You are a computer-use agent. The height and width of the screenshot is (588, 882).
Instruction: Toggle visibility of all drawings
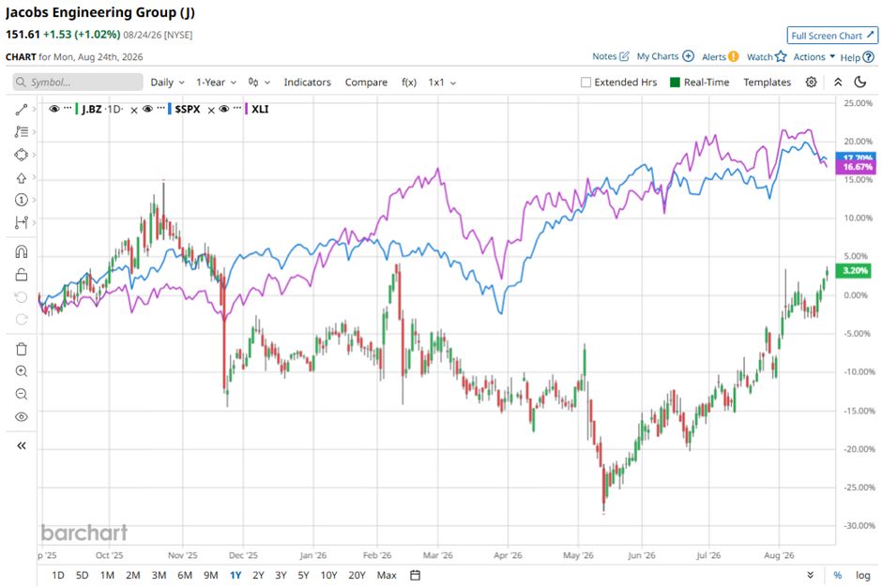tap(22, 416)
